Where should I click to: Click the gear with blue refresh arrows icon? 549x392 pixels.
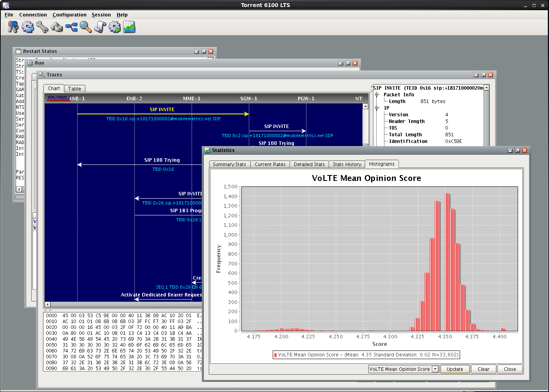point(27,27)
